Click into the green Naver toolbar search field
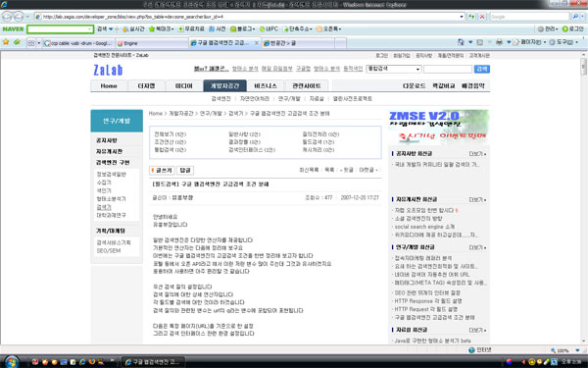Viewport: 588px width, 368px height. pos(60,28)
